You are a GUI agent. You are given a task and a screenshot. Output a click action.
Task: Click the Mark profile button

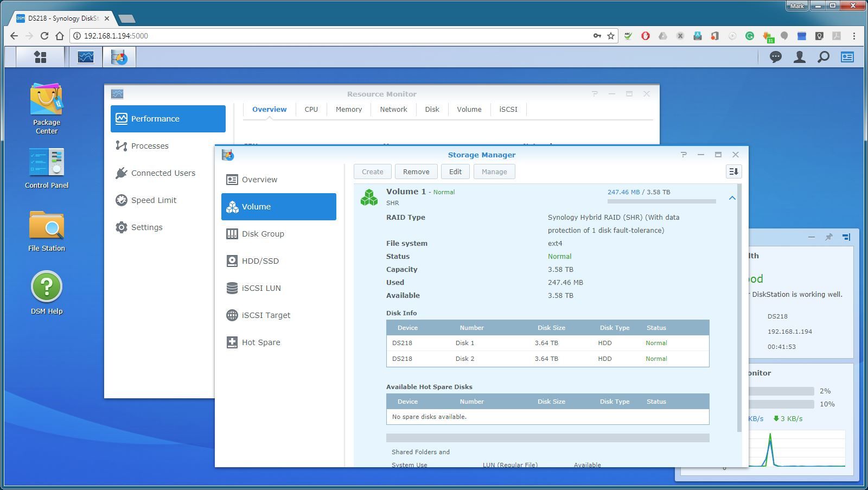click(x=797, y=6)
